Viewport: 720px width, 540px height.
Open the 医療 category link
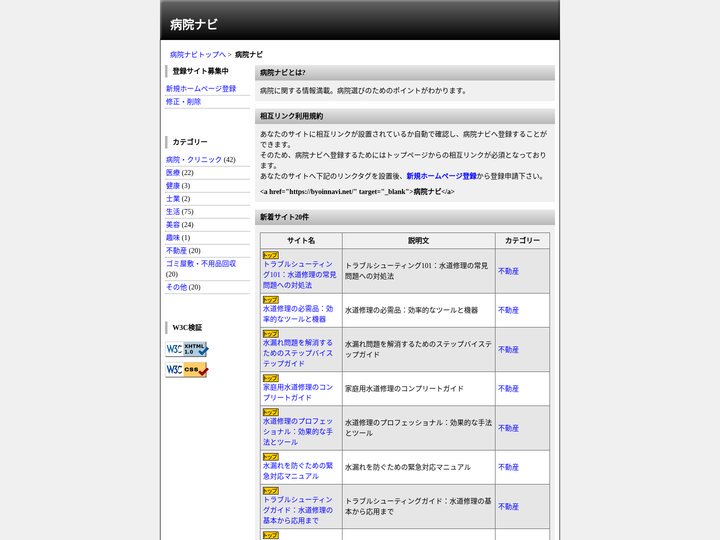[173, 173]
